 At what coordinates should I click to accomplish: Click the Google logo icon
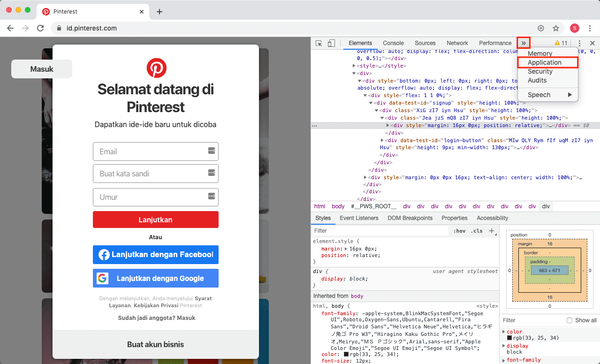click(102, 278)
